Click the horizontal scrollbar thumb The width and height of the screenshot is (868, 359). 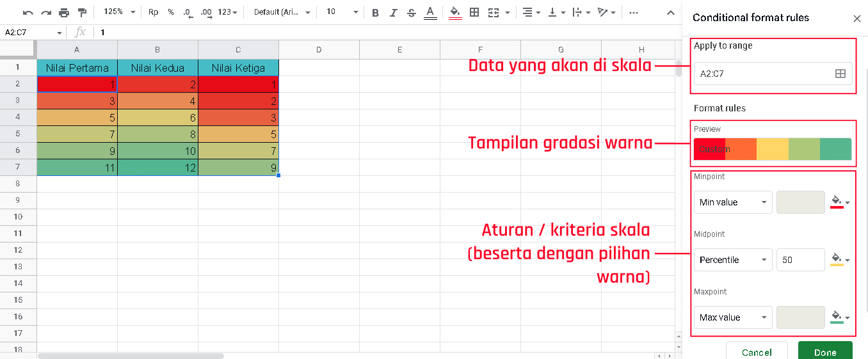[131, 356]
